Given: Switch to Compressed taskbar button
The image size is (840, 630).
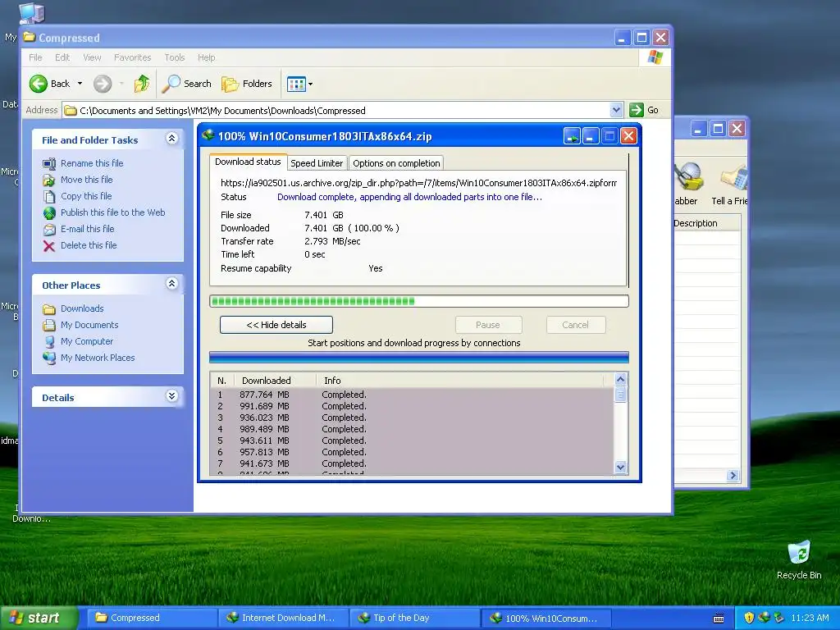Looking at the screenshot, I should (151, 618).
